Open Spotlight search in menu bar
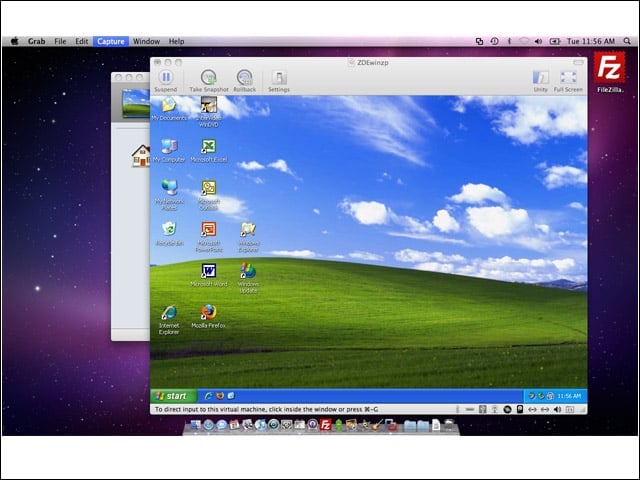Viewport: 640px width, 480px height. [x=627, y=41]
